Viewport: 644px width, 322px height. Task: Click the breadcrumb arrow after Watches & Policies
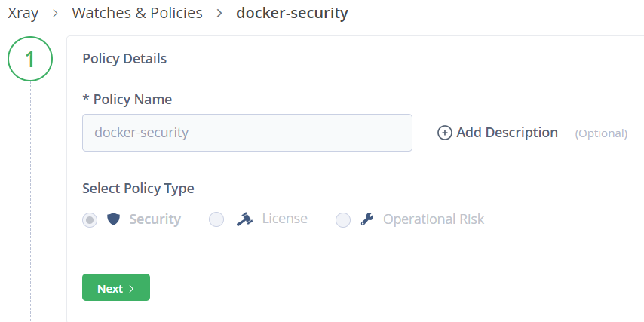[219, 13]
